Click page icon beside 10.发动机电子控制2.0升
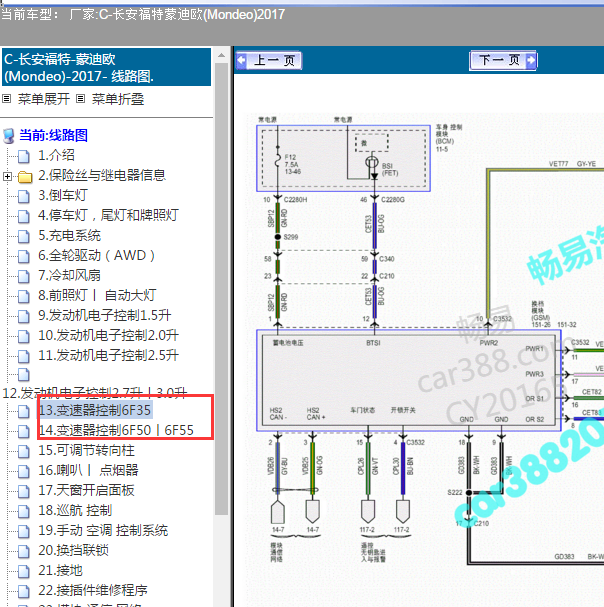This screenshot has height=607, width=604. [24, 337]
